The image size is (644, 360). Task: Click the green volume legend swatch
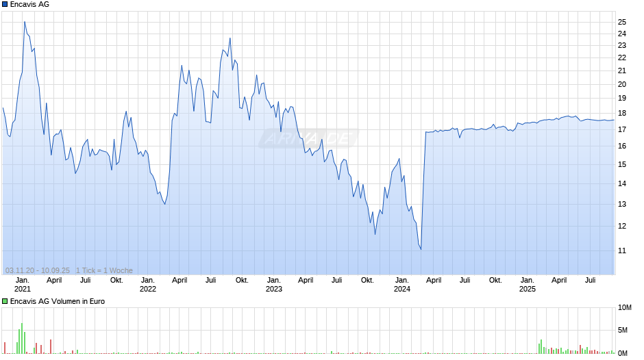[5, 301]
